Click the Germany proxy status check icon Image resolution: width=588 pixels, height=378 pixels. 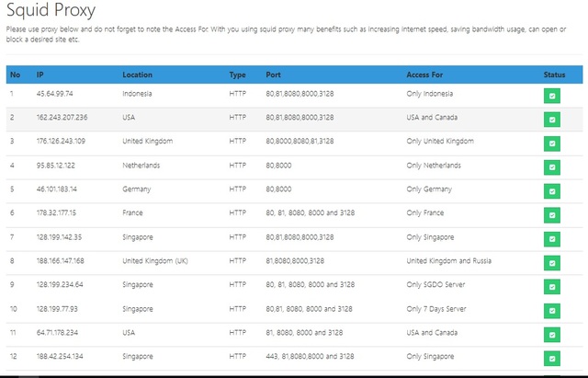coord(552,191)
